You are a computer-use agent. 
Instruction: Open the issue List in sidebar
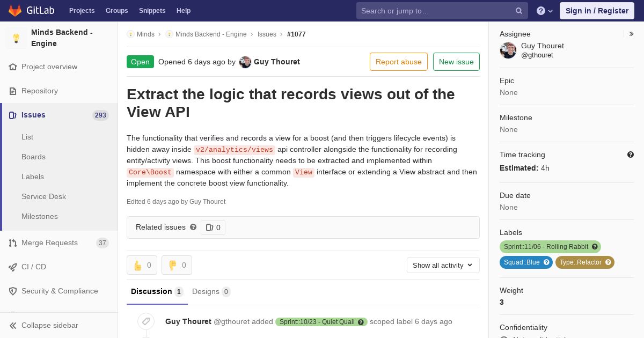pos(27,137)
